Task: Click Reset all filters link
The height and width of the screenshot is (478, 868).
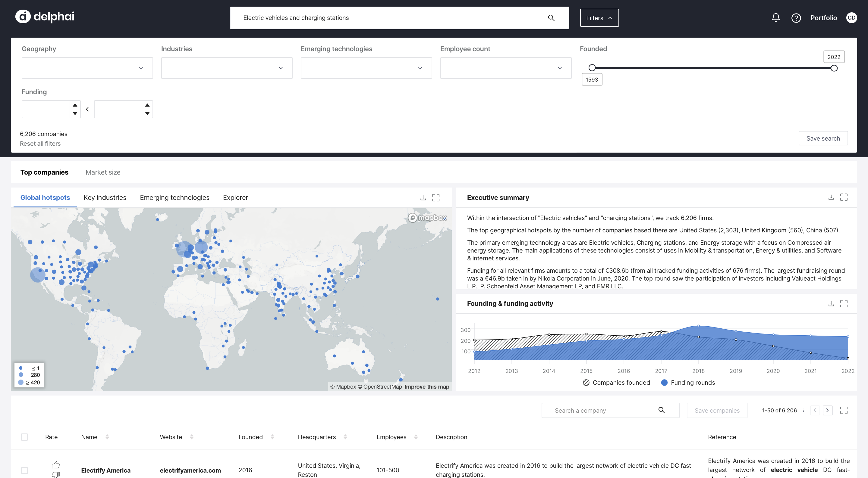Action: click(40, 144)
